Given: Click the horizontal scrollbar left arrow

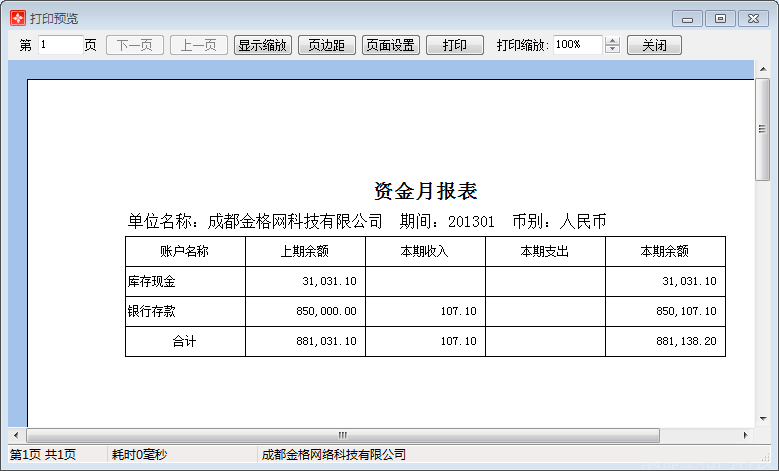Looking at the screenshot, I should [x=17, y=435].
